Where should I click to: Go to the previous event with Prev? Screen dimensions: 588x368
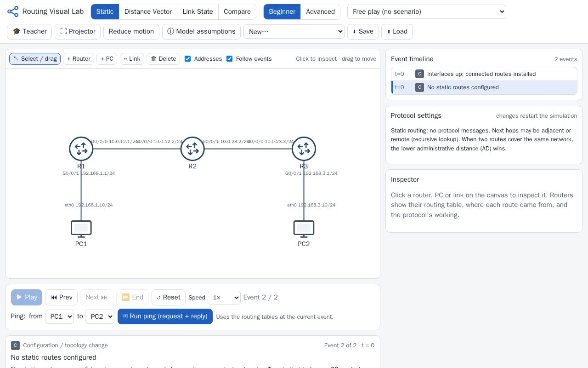[x=61, y=297]
